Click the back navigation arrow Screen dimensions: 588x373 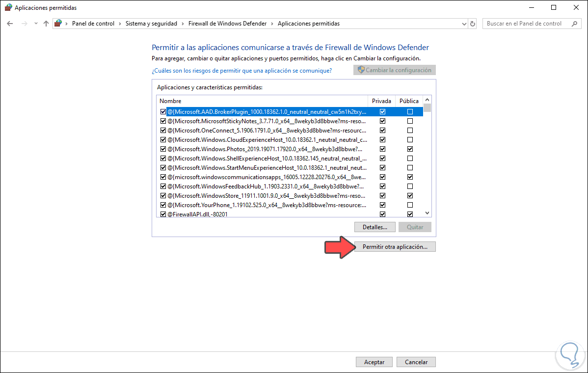[10, 23]
